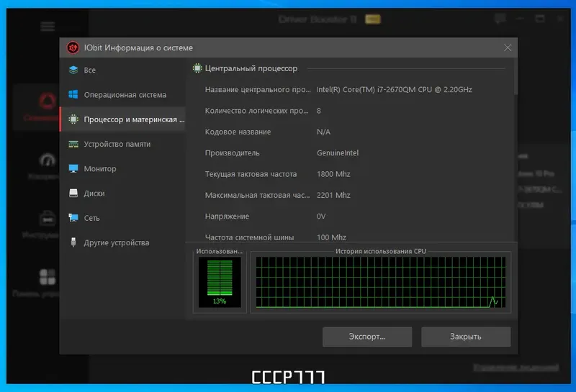Click the "Центральный процессор" section heading
Screen dimensions: 576x392
[x=251, y=68]
